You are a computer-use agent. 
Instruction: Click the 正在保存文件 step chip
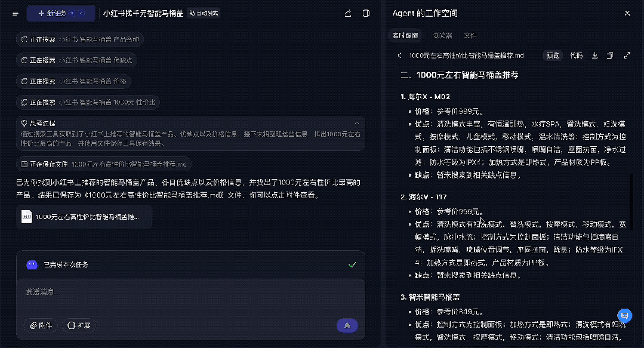[104, 164]
